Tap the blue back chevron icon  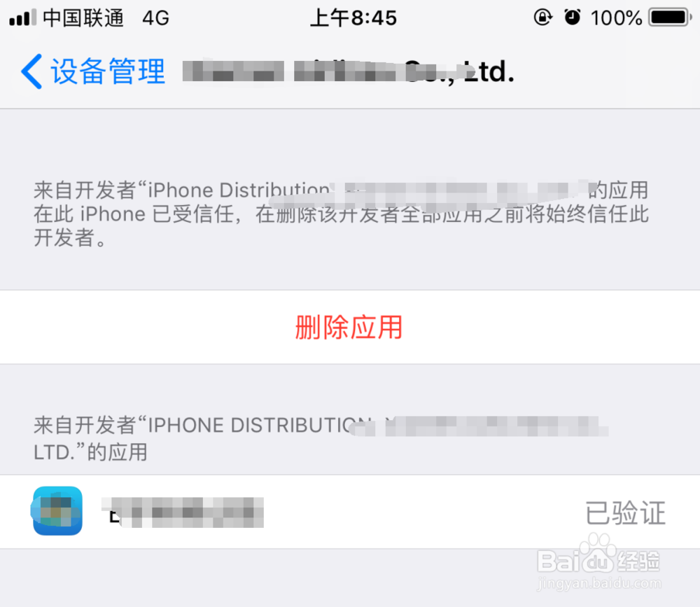click(x=31, y=71)
